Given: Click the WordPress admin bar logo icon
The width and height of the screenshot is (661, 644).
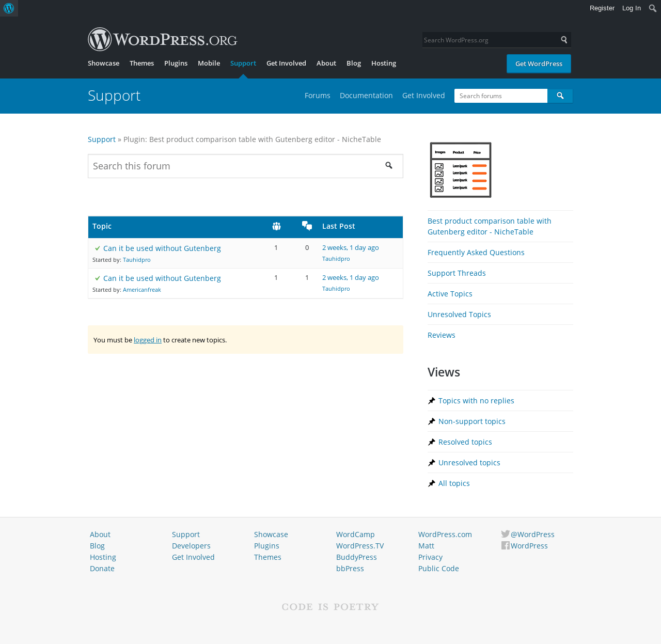Looking at the screenshot, I should (9, 8).
